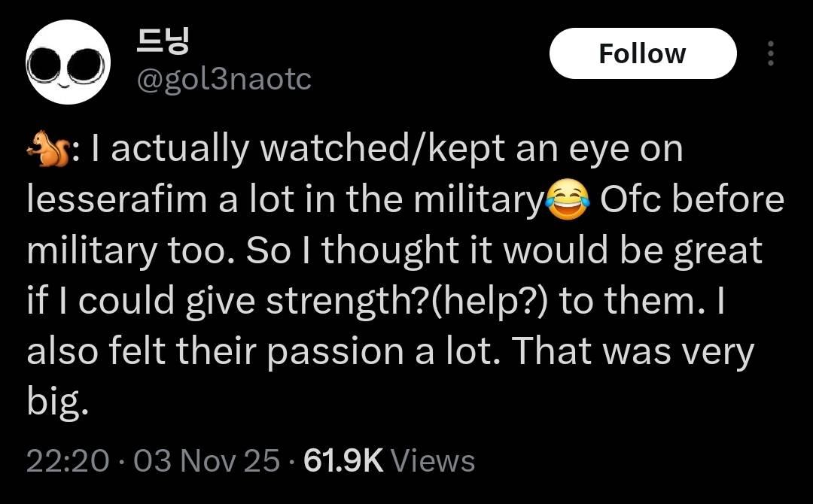Click the Follow button
The height and width of the screenshot is (504, 813).
(x=642, y=53)
